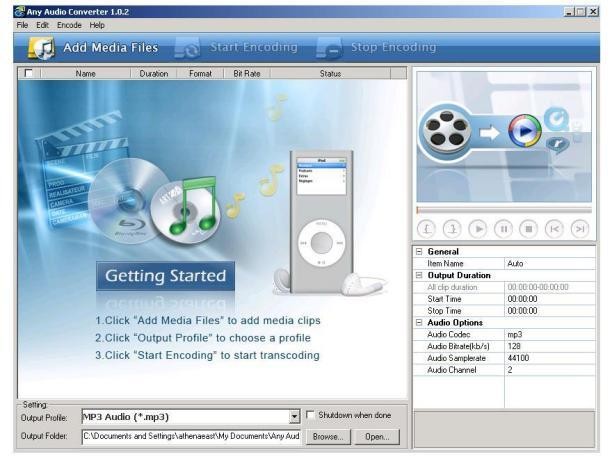Open the Encode menu
The width and height of the screenshot is (612, 459).
click(69, 25)
